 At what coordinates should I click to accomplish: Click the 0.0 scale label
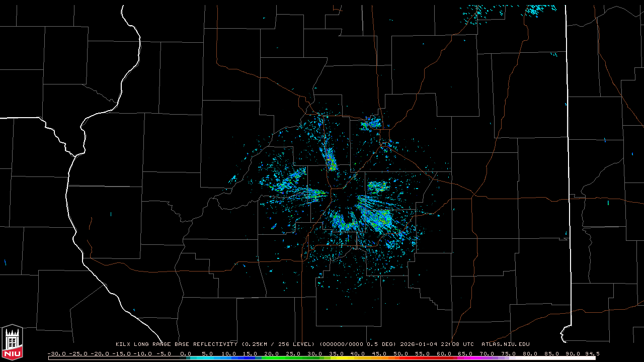coord(186,353)
